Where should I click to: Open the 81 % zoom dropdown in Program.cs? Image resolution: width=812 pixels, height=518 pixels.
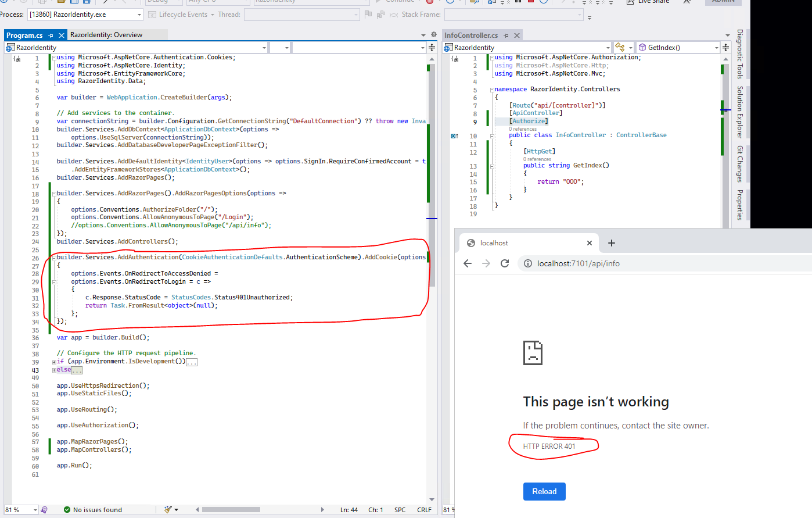coord(21,510)
